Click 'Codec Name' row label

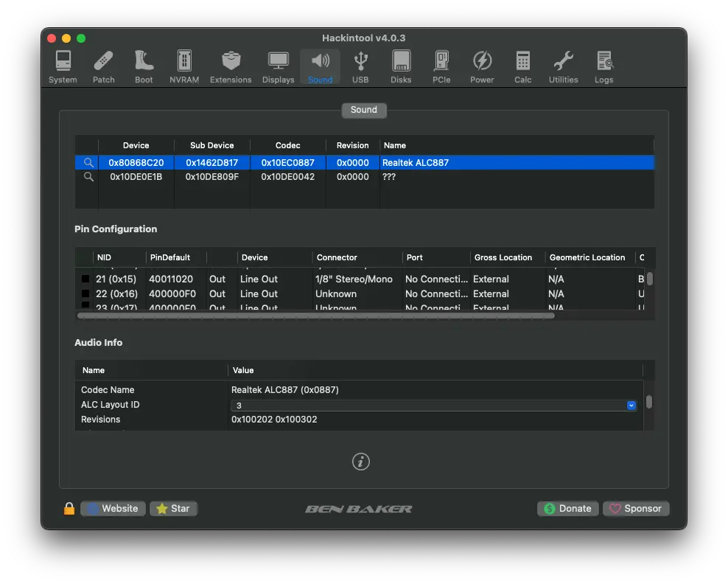pos(108,390)
